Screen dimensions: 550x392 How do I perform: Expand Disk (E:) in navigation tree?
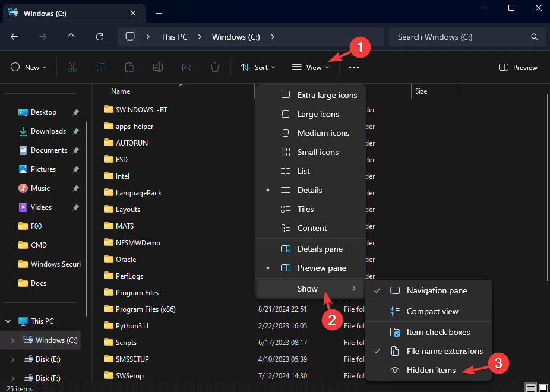(13, 359)
